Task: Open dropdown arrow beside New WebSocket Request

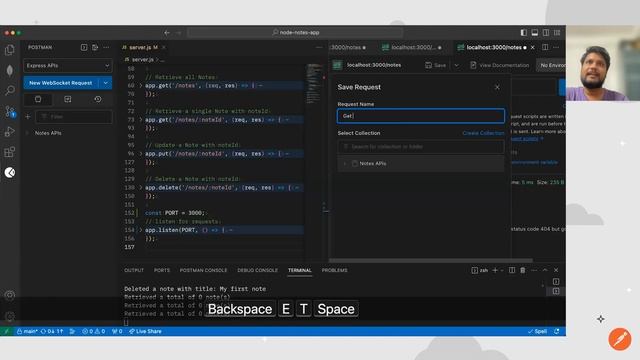Action: pos(105,83)
